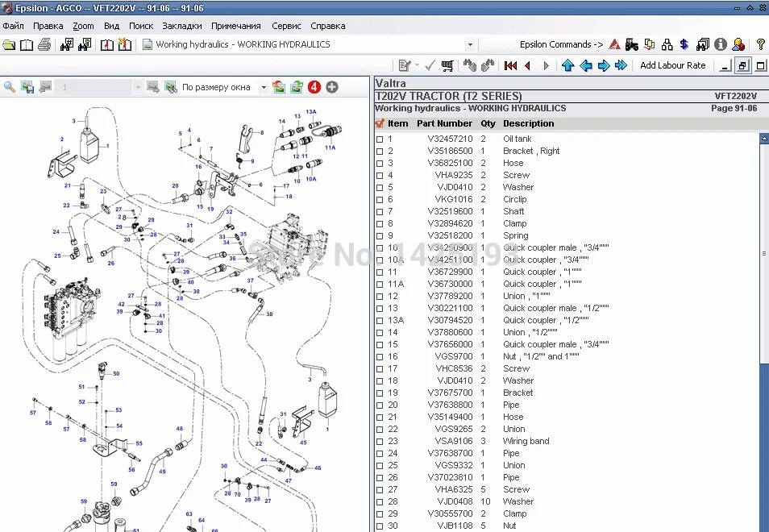Click the Description column header
The width and height of the screenshot is (769, 532).
pos(528,123)
